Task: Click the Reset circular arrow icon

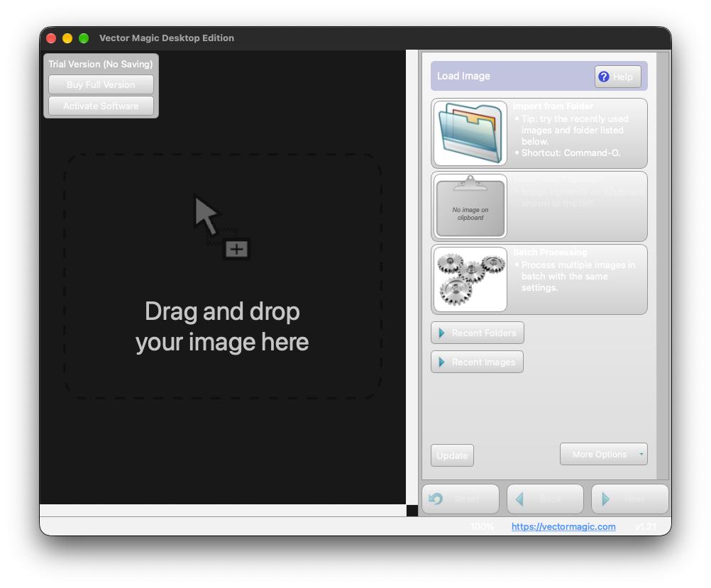Action: click(436, 499)
